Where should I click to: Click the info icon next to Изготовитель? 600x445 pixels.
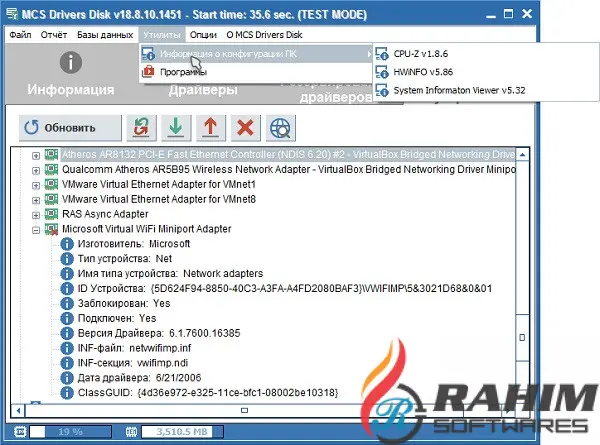pos(67,244)
